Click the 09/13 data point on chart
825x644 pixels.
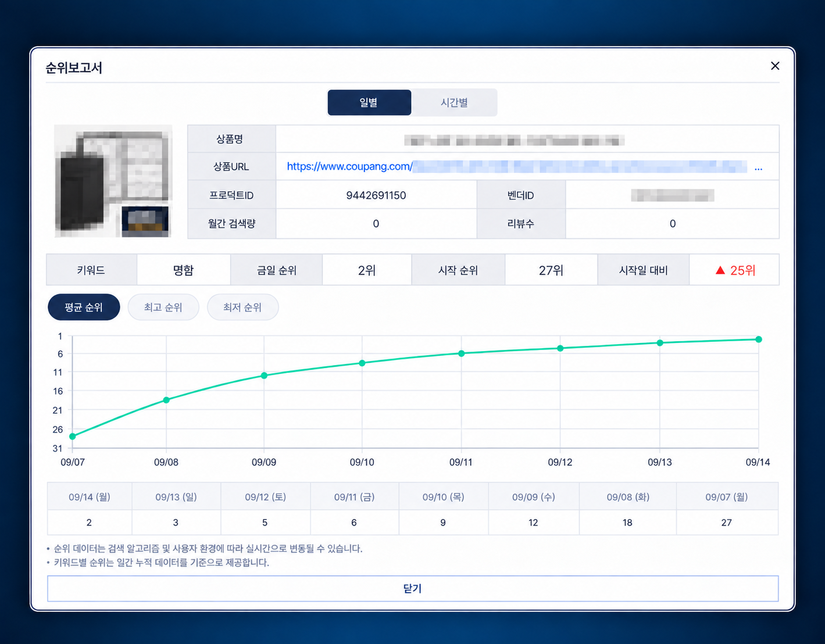click(660, 343)
